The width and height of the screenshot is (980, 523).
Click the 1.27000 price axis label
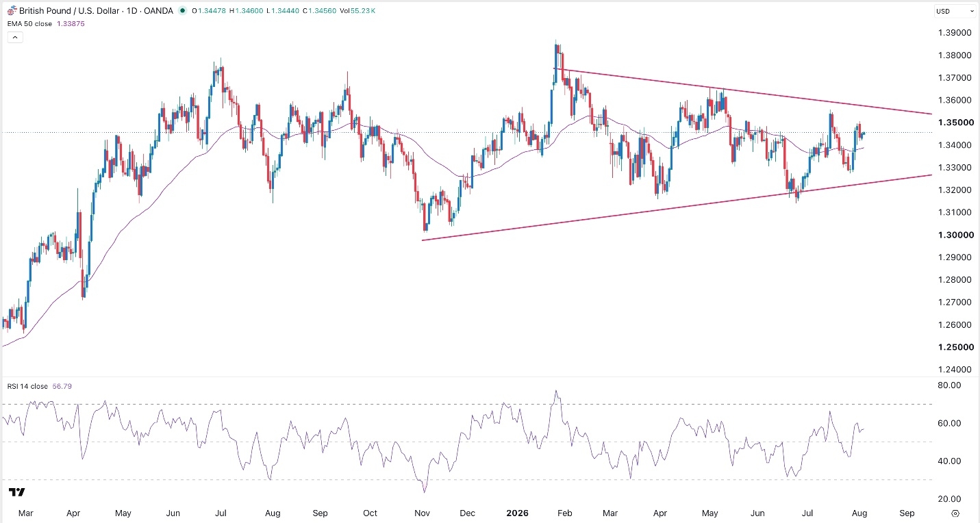point(955,302)
